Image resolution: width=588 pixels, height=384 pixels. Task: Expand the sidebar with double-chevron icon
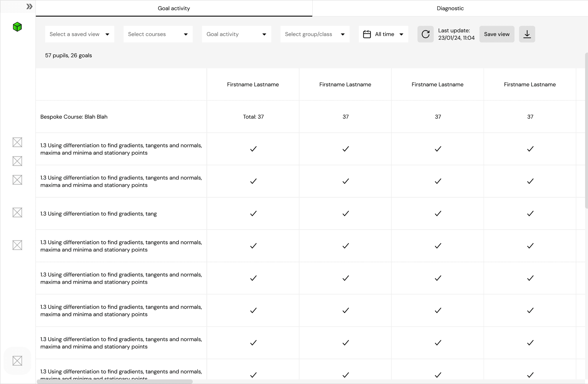29,6
